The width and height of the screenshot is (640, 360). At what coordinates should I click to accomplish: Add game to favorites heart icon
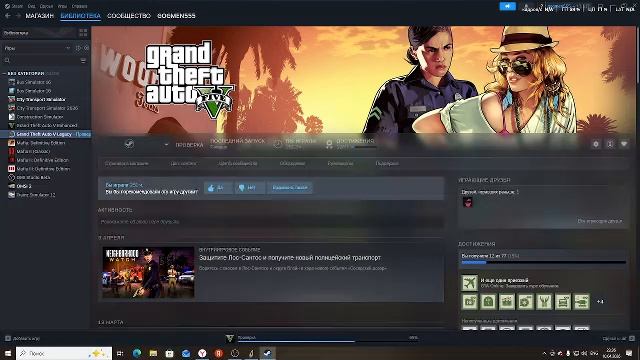pyautogui.click(x=624, y=144)
